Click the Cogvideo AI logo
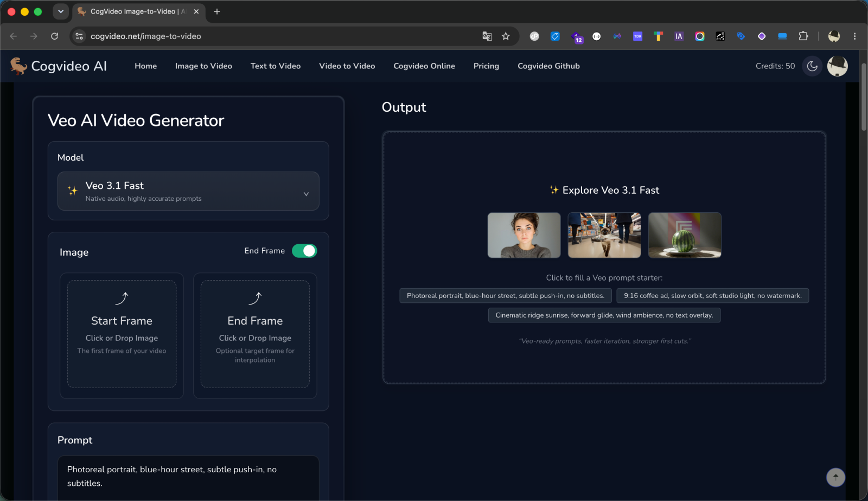Image resolution: width=868 pixels, height=501 pixels. pos(58,66)
